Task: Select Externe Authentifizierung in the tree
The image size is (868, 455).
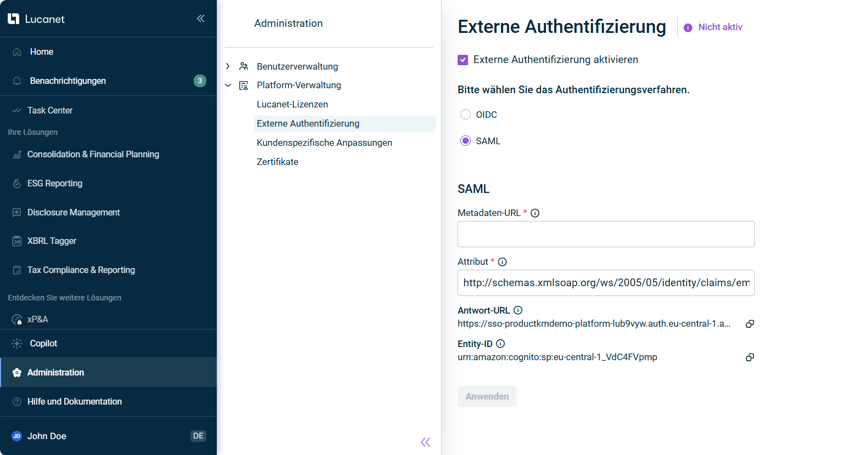Action: 345,124
